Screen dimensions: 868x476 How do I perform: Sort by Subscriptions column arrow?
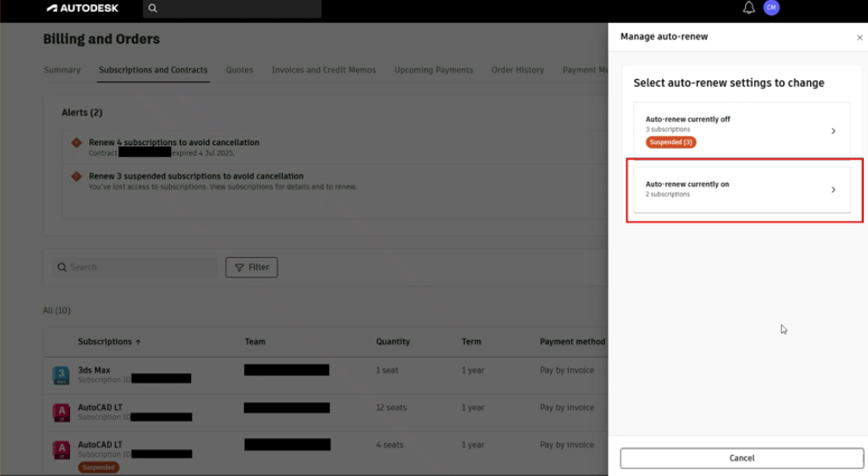point(138,342)
